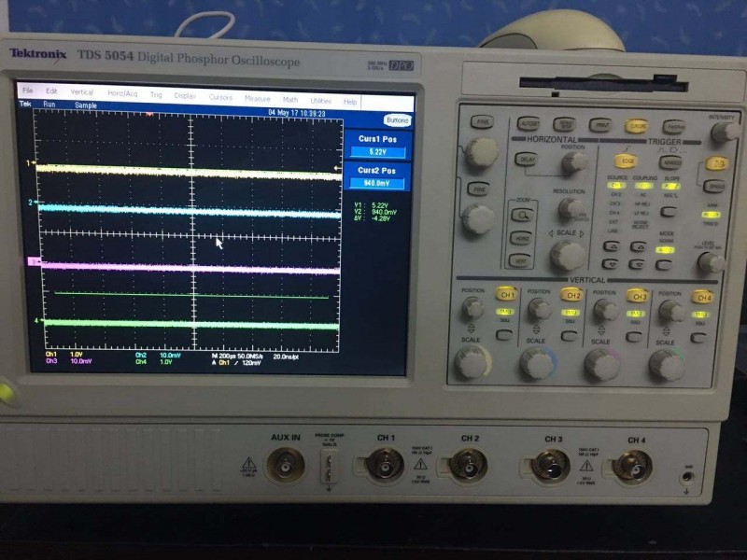Push the trigger slope select button
The width and height of the screenshot is (747, 560).
pyautogui.click(x=669, y=212)
